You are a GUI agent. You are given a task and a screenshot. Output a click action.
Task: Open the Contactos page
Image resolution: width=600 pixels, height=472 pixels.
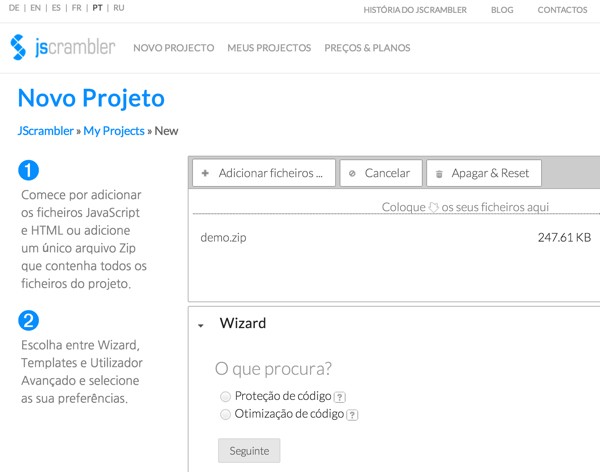(x=562, y=10)
